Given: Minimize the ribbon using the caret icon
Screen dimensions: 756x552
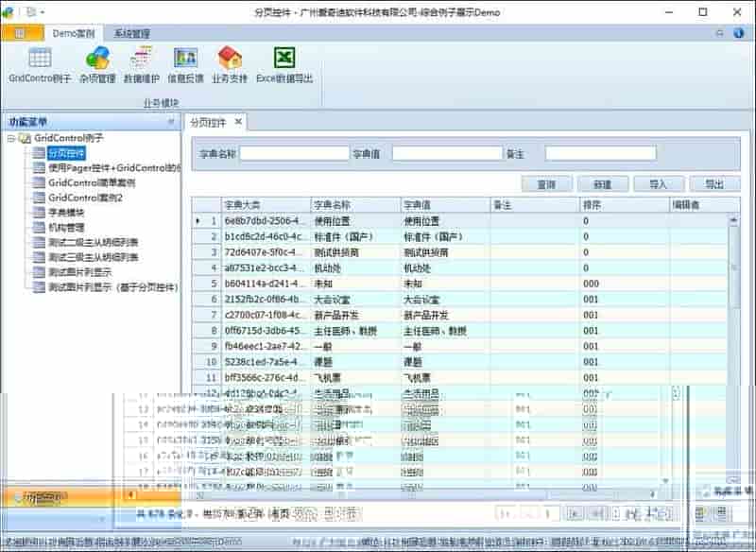Looking at the screenshot, I should [x=720, y=33].
